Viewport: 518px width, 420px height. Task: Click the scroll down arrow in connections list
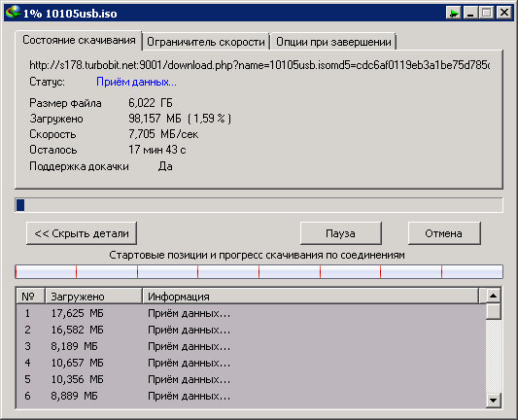[494, 401]
